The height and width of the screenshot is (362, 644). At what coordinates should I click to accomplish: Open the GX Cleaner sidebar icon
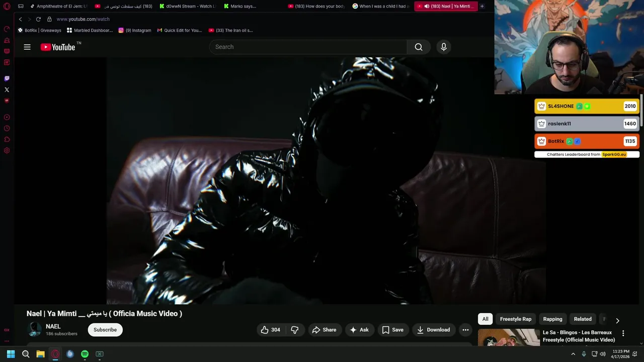(7, 40)
